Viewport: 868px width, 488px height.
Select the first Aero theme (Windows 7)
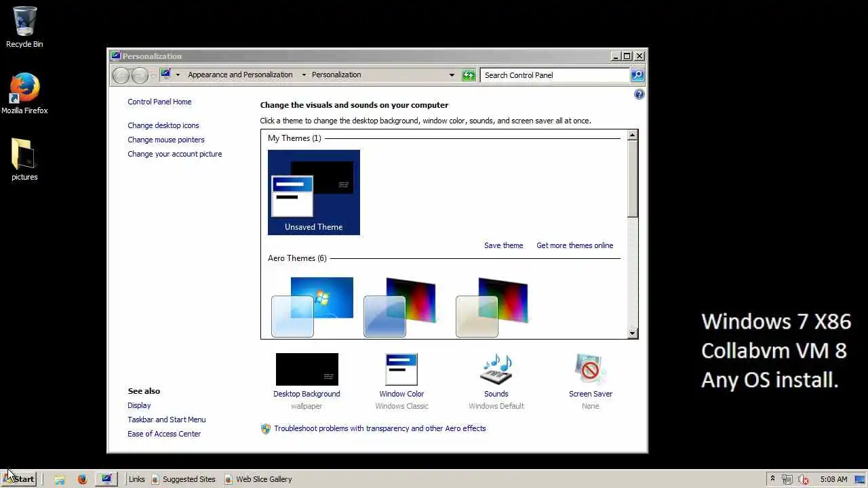[314, 306]
